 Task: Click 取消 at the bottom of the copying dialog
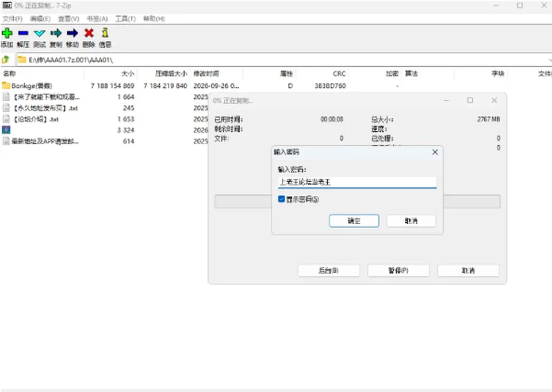(x=468, y=271)
